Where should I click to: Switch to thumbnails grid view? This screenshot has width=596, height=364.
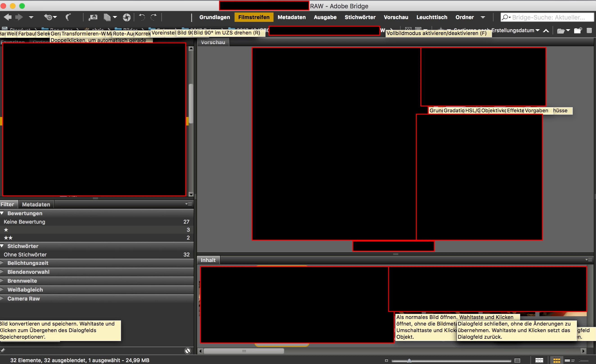[x=557, y=360]
